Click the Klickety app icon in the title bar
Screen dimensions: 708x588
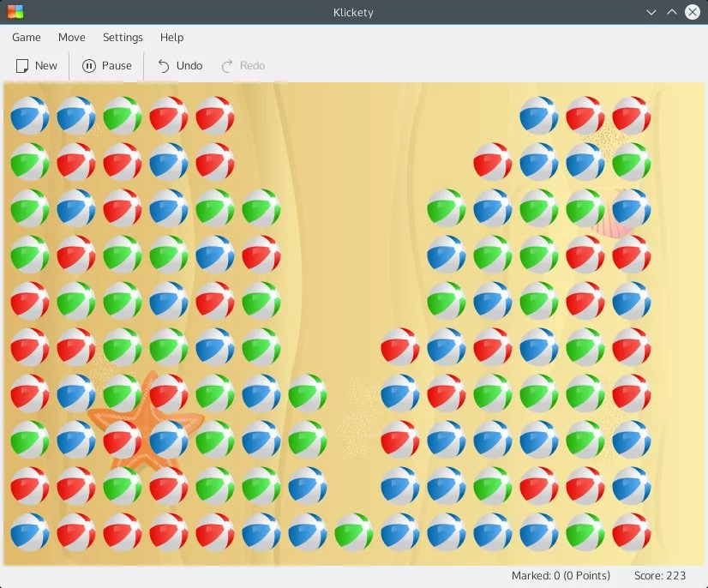pyautogui.click(x=15, y=12)
